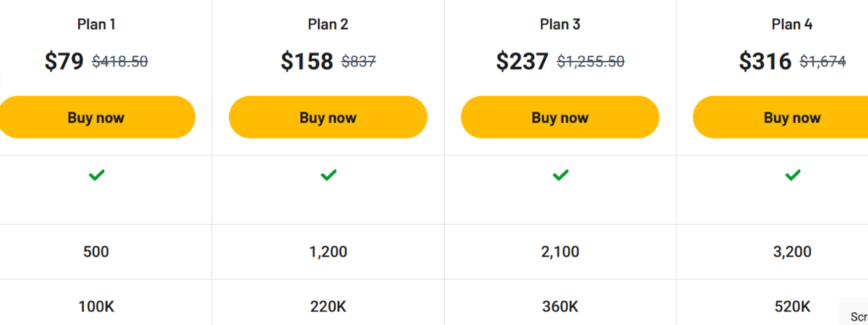Viewport: 868px width, 325px height.
Task: Click the 520K value in Plan 4
Action: point(793,306)
